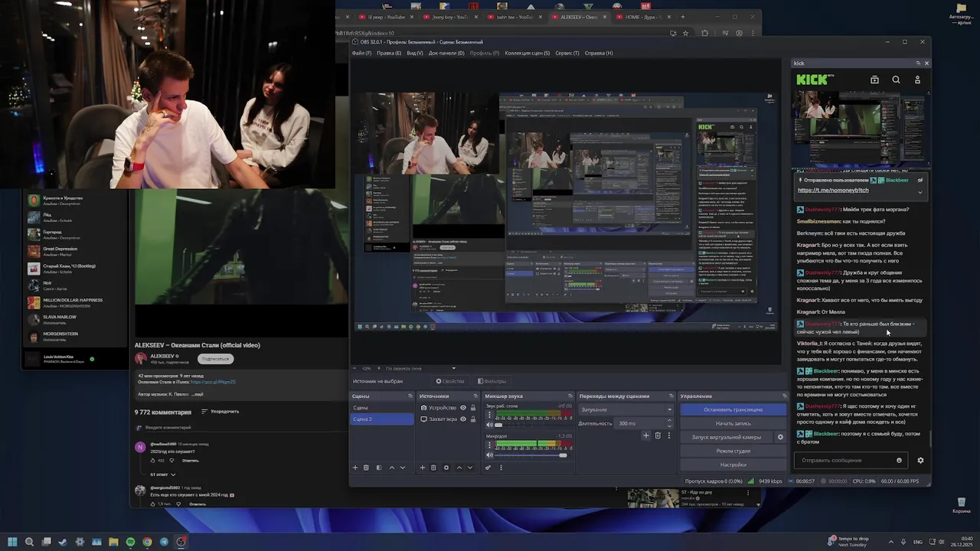The image size is (980, 551).
Task: Open Kick browse icon in dock header
Action: [874, 80]
